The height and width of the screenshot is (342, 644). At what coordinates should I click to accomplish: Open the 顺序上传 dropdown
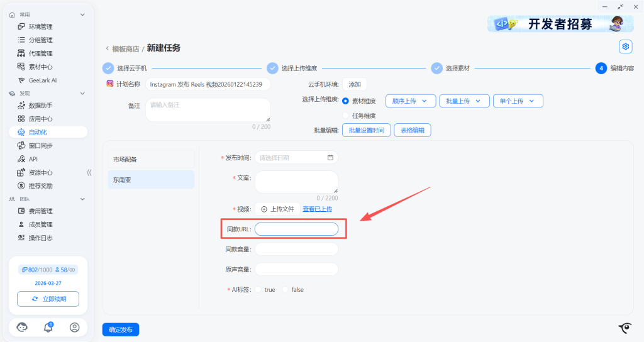[x=411, y=101]
